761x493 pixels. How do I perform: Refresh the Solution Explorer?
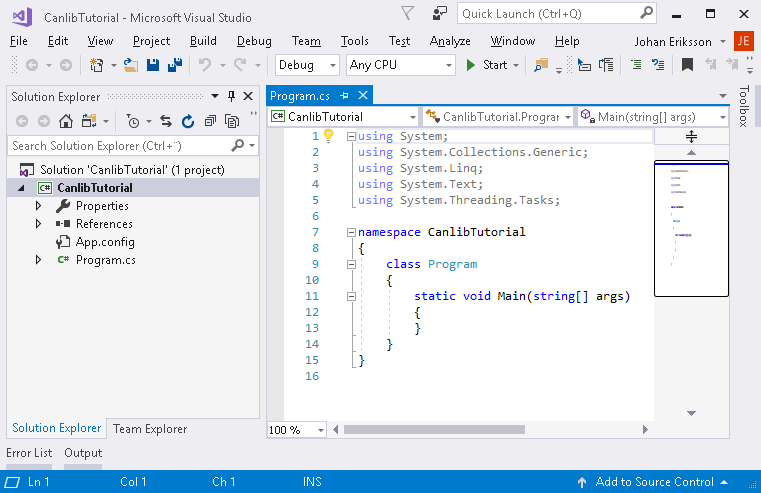click(188, 121)
